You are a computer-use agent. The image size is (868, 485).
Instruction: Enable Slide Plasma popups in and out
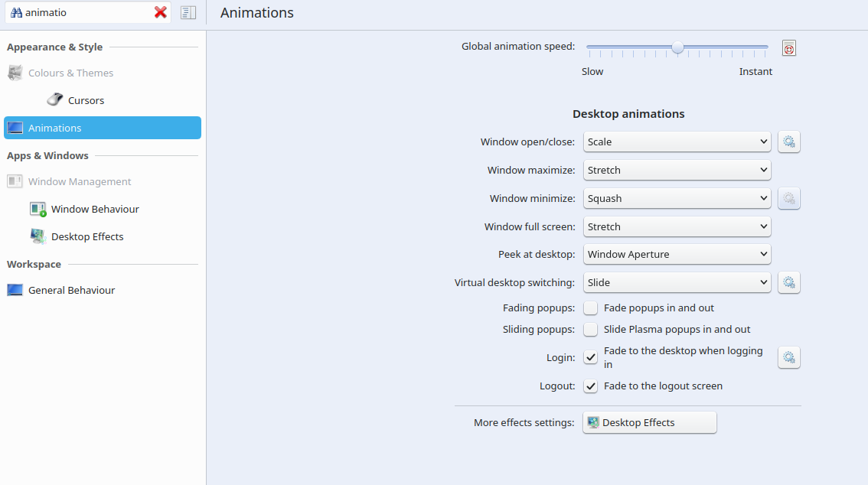(591, 329)
